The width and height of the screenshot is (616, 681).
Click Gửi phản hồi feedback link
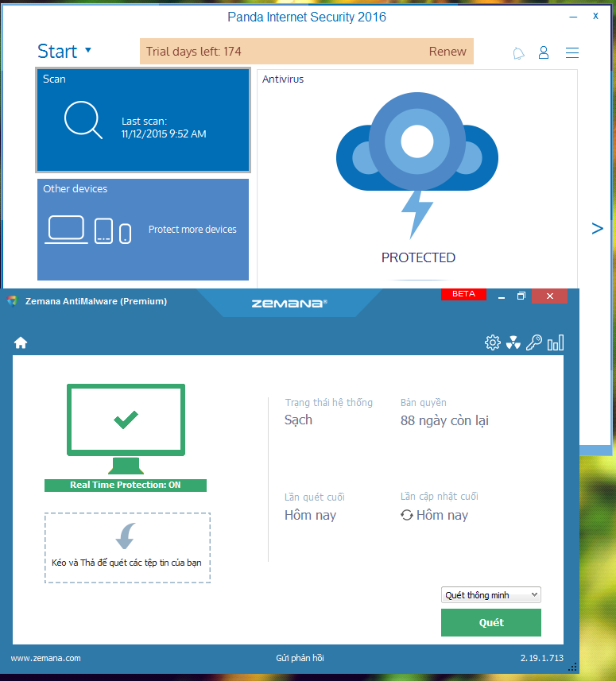pyautogui.click(x=300, y=658)
